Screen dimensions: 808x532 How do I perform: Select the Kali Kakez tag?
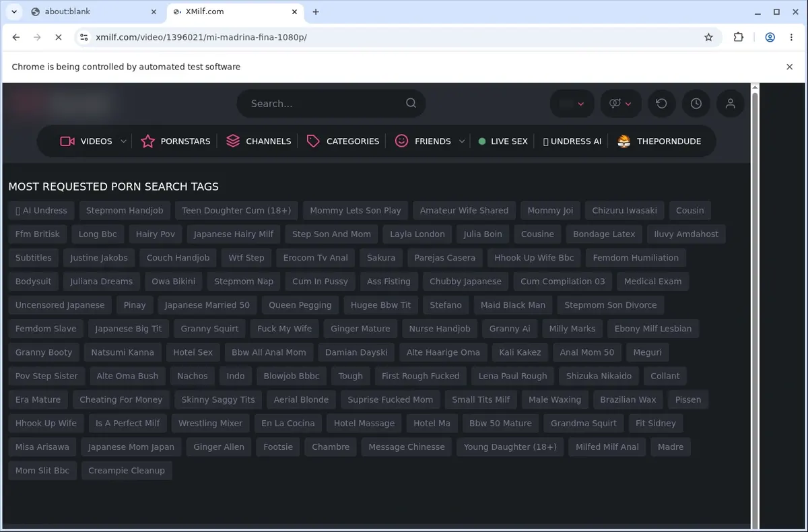coord(520,352)
